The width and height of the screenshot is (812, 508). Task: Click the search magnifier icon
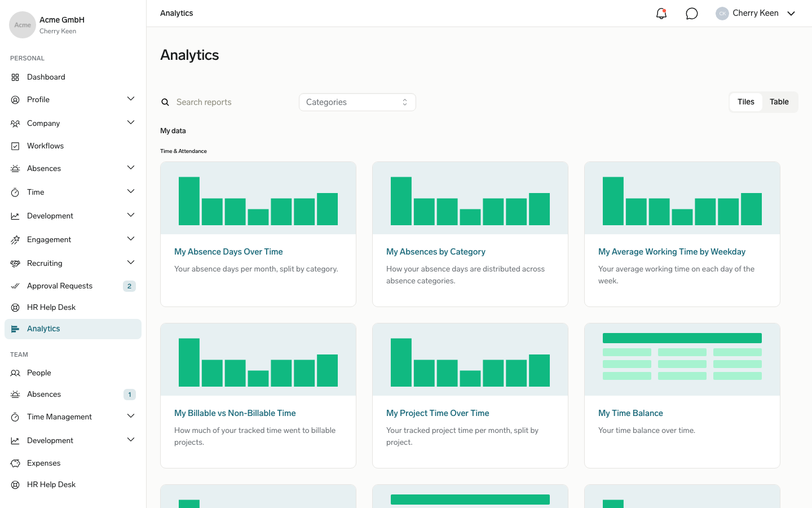pyautogui.click(x=165, y=102)
